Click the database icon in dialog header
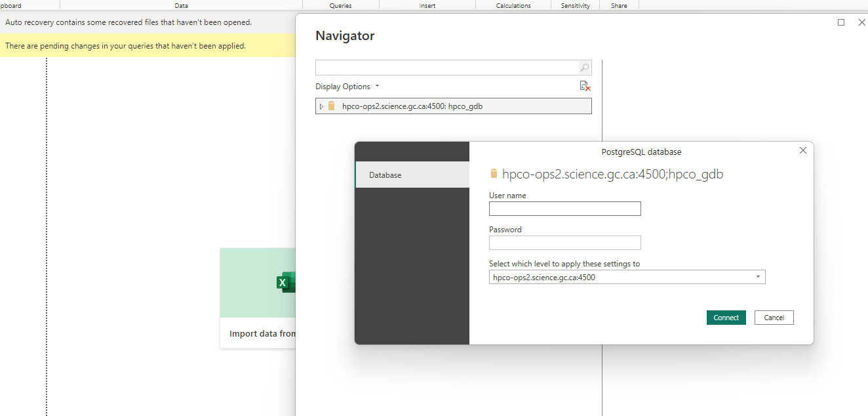Viewport: 868px width, 416px height. pyautogui.click(x=494, y=174)
